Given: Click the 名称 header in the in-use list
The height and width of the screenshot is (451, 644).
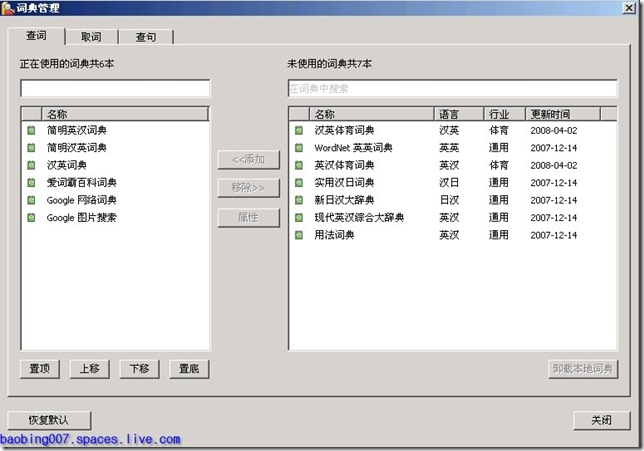Looking at the screenshot, I should tap(125, 114).
